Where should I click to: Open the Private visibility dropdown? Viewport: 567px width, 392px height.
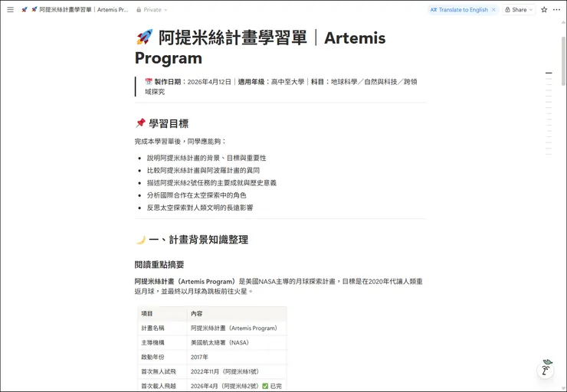coord(152,10)
